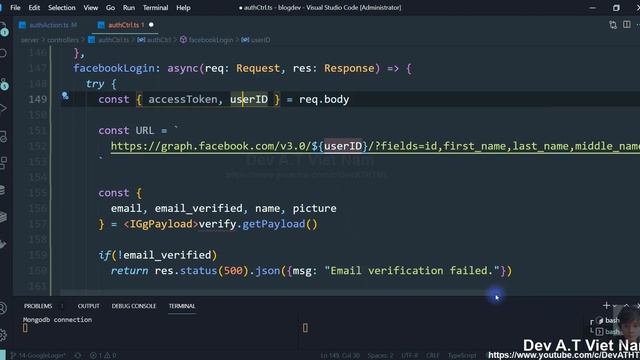Open the facebookLogin breadcrumb
The image size is (640, 360).
207,40
